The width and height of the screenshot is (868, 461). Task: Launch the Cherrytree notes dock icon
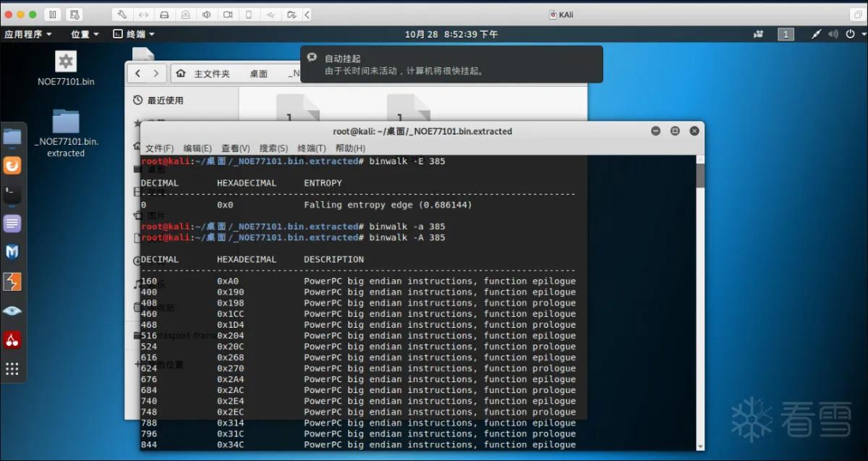pos(12,339)
